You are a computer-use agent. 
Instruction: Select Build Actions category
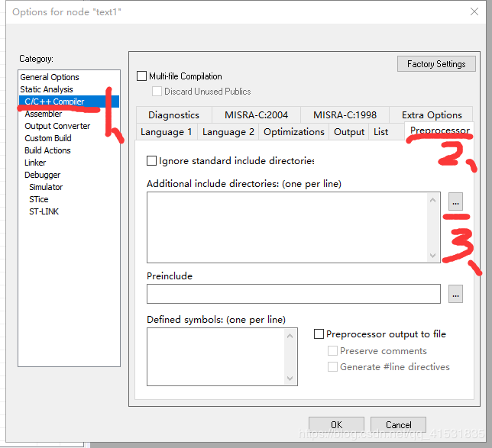click(x=47, y=150)
